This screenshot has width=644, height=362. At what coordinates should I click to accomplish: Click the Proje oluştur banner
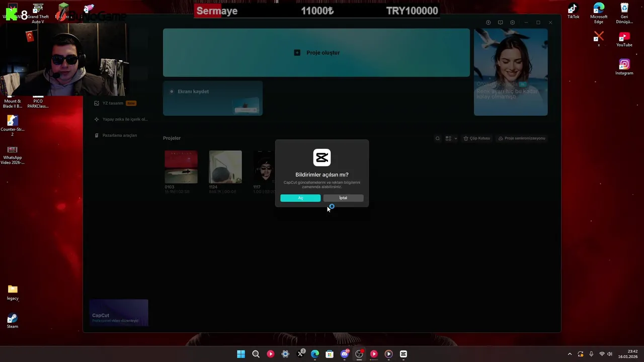(316, 53)
